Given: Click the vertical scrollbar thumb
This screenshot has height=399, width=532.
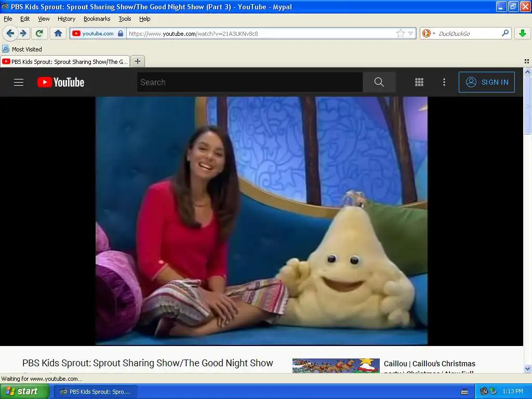Looking at the screenshot, I should [527, 105].
